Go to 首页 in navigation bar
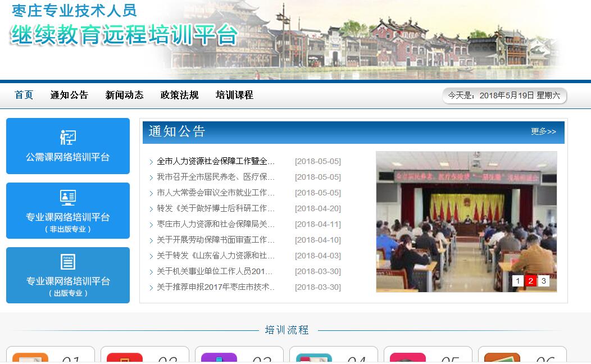The width and height of the screenshot is (591, 364). click(x=24, y=95)
